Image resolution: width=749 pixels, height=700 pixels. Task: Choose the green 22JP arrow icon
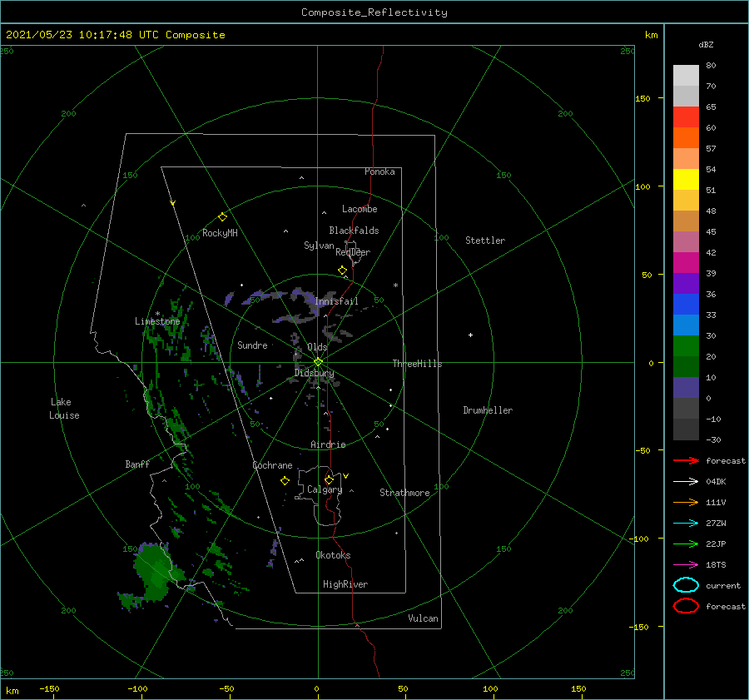[x=686, y=544]
